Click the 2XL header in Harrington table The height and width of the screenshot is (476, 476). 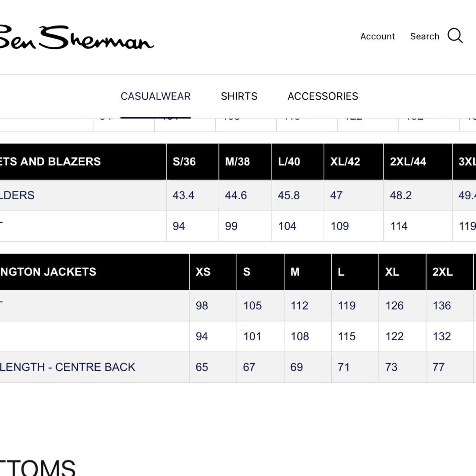[x=442, y=272]
